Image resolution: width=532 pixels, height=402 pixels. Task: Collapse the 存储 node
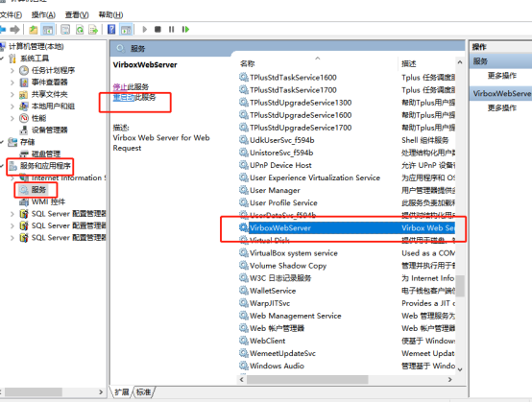tap(2, 142)
